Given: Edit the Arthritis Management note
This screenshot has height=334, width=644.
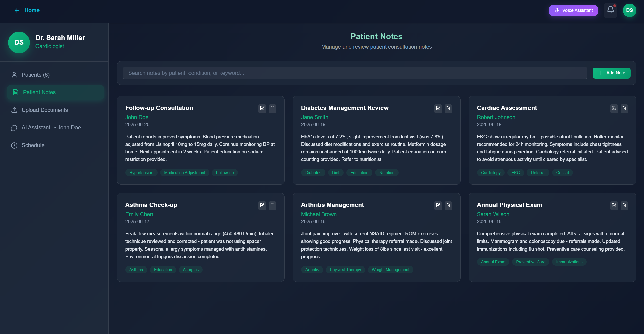Looking at the screenshot, I should (x=438, y=205).
